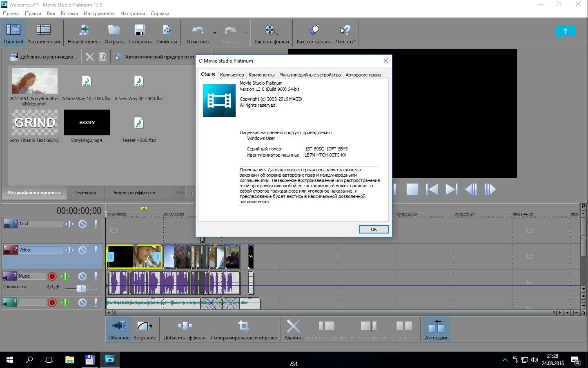This screenshot has height=368, width=588.
Task: Open Text track effects (plus icon)
Action: 69,224
